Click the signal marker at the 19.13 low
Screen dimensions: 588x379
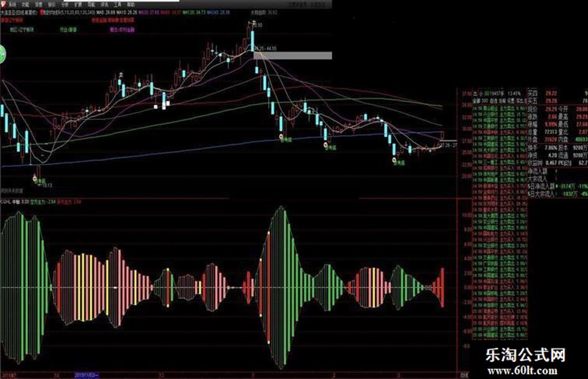pyautogui.click(x=35, y=179)
